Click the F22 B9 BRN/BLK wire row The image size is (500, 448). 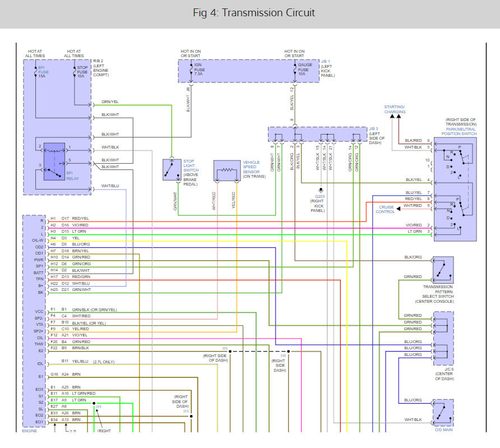coord(70,348)
